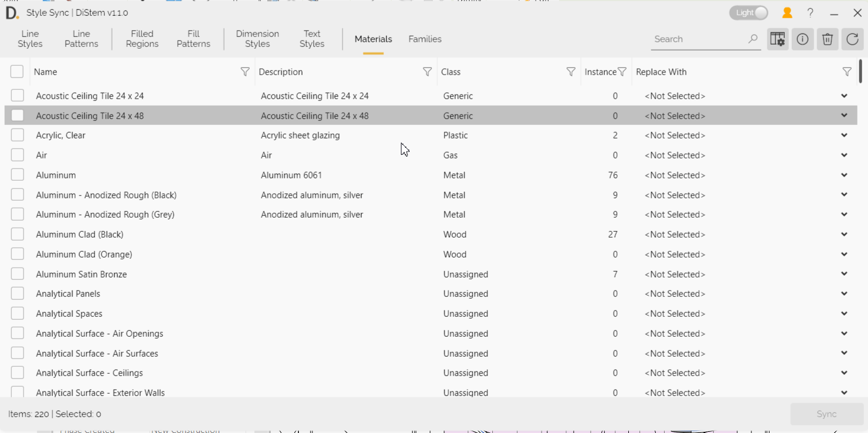This screenshot has width=868, height=433.
Task: Open the help question mark icon
Action: pos(811,13)
